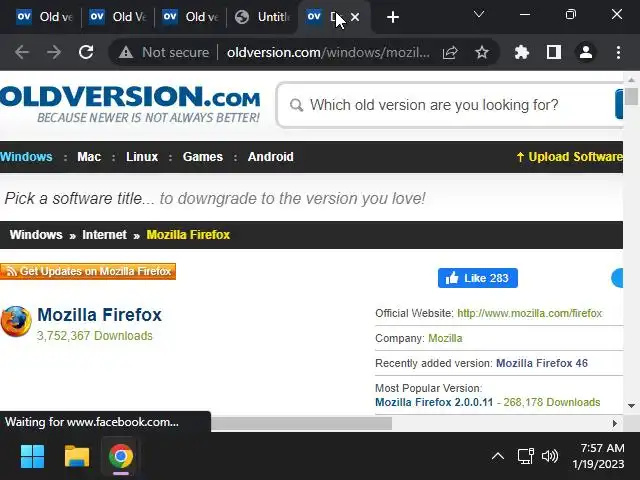
Task: Switch to the second Old Ve tab
Action: [x=118, y=17]
